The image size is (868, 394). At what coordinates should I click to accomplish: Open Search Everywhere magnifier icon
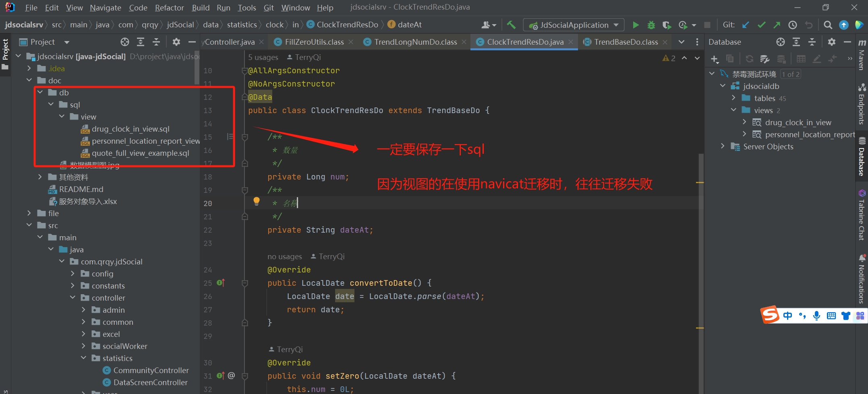[x=828, y=25]
